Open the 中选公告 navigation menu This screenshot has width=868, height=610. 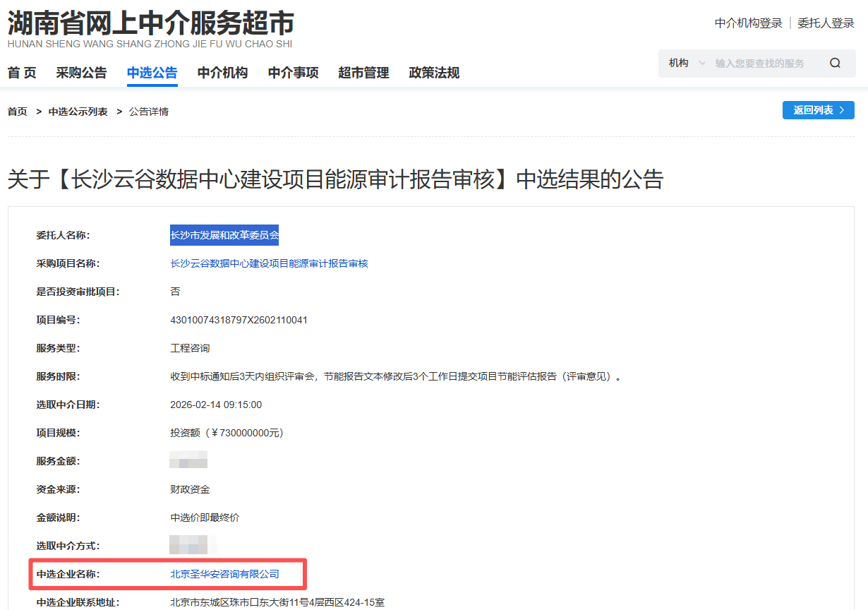(152, 73)
